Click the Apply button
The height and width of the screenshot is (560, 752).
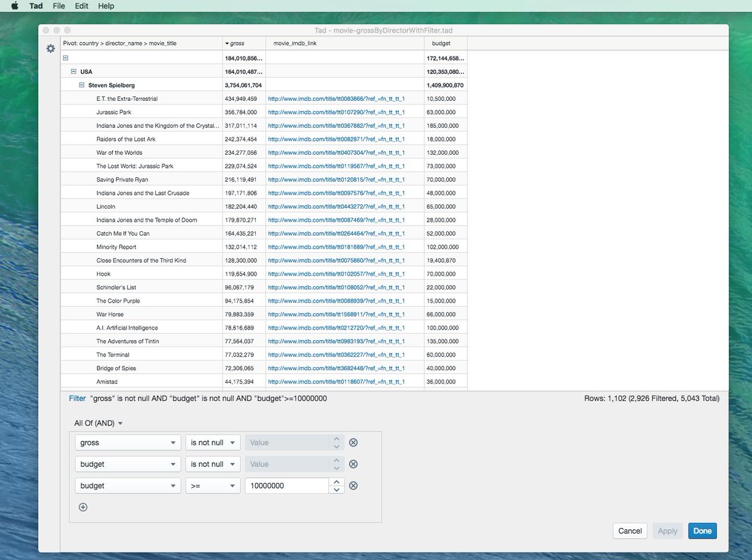coord(667,531)
